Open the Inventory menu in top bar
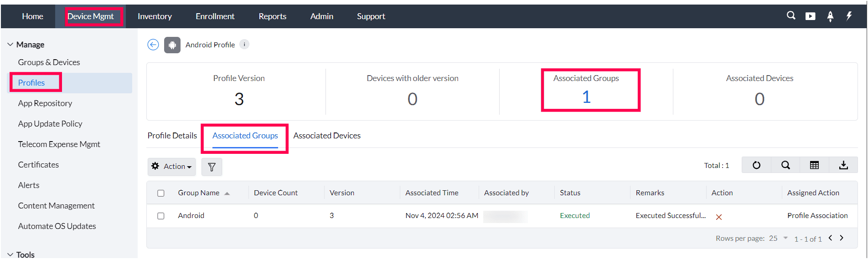 tap(155, 16)
